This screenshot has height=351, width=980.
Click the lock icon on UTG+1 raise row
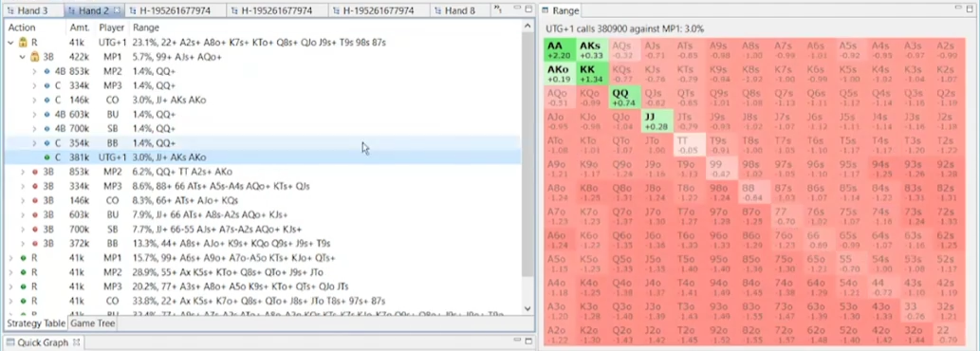pyautogui.click(x=23, y=43)
